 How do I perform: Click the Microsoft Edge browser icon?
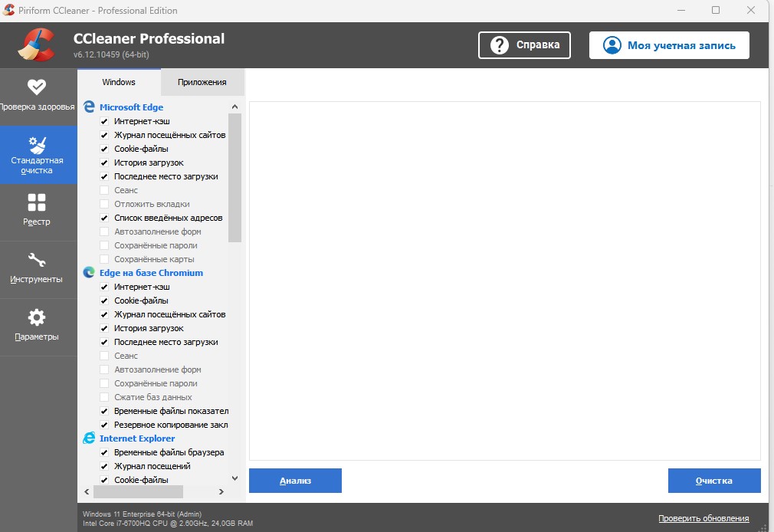pos(89,107)
